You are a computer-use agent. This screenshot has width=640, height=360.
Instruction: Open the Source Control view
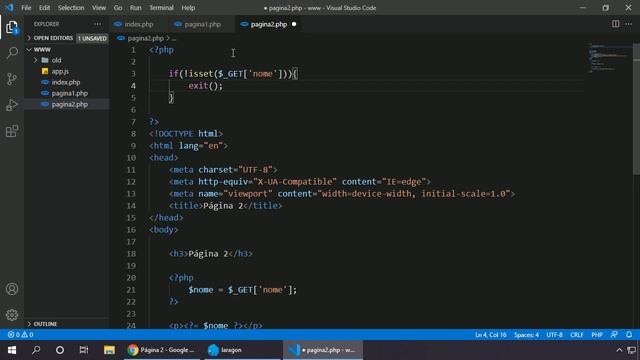point(12,79)
